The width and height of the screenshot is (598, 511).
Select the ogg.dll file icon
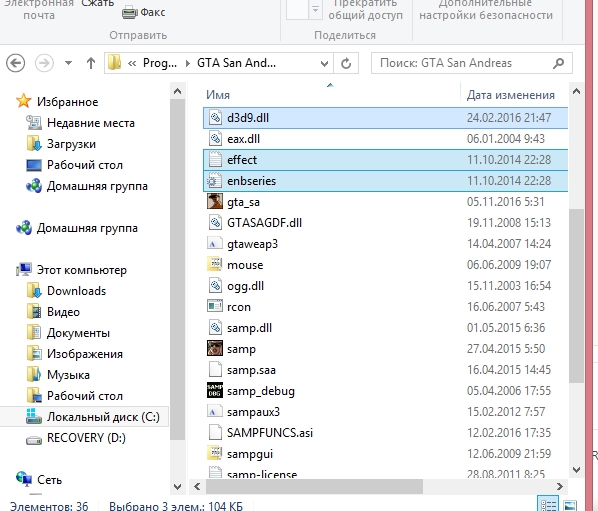pyautogui.click(x=215, y=286)
